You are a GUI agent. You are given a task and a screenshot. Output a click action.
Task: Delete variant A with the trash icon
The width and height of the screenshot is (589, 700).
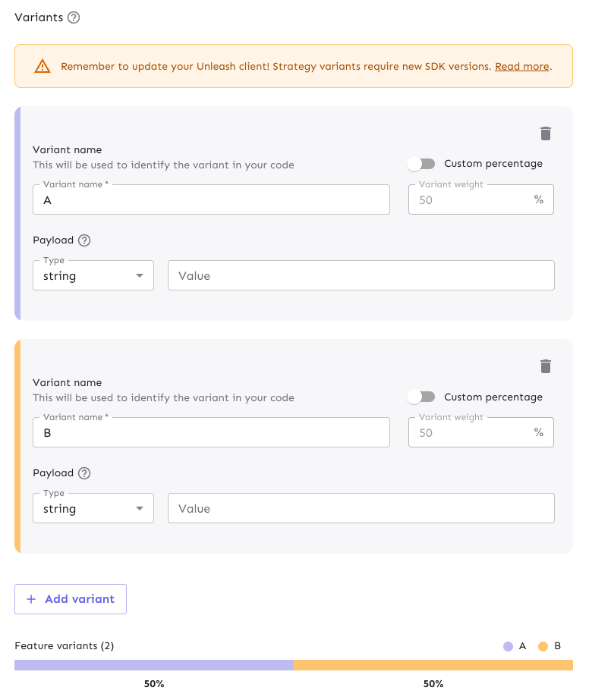pos(545,133)
